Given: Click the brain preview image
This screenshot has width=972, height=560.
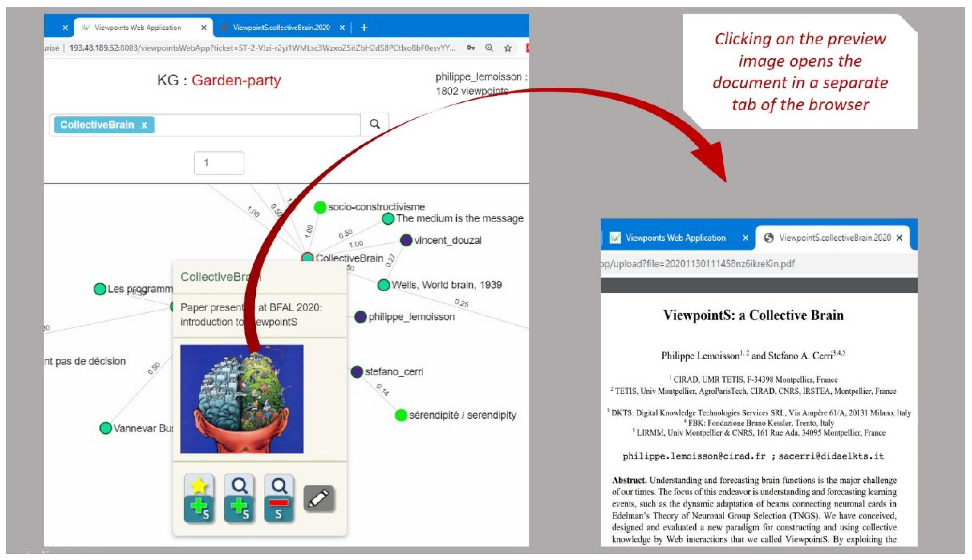Looking at the screenshot, I should 242,399.
